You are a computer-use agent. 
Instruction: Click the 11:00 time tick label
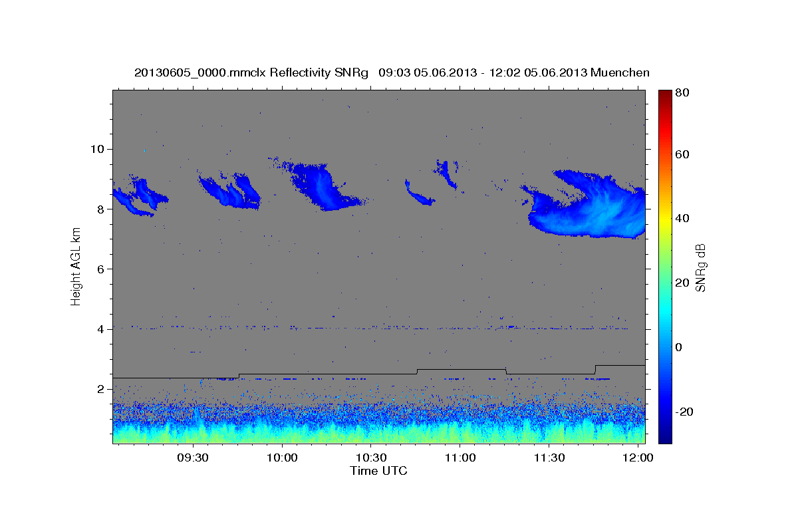pyautogui.click(x=460, y=458)
